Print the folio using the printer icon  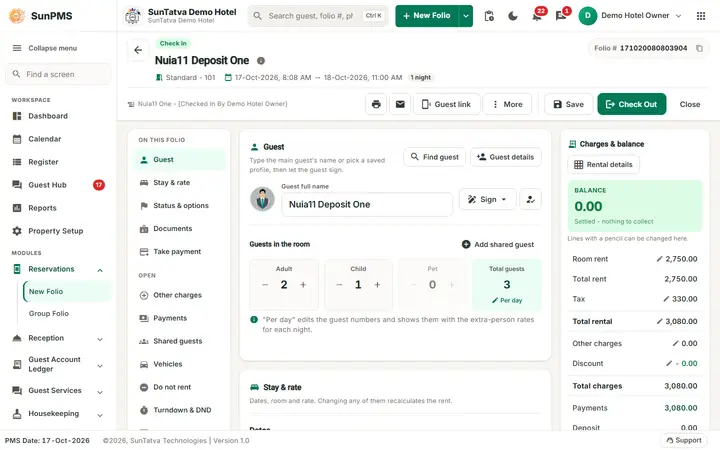376,104
